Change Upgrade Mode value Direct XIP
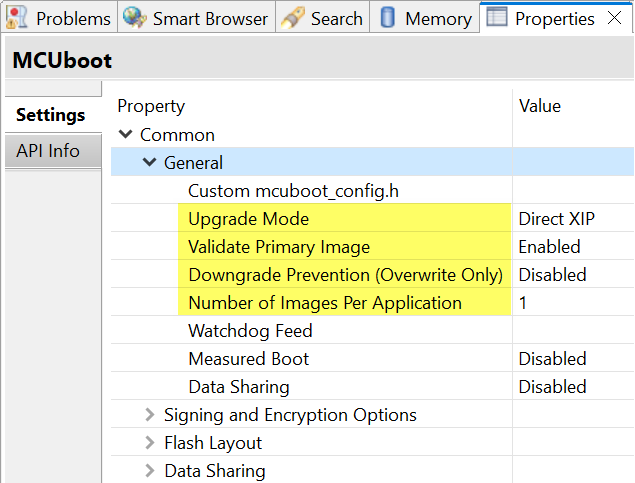The image size is (635, 483). [x=557, y=219]
